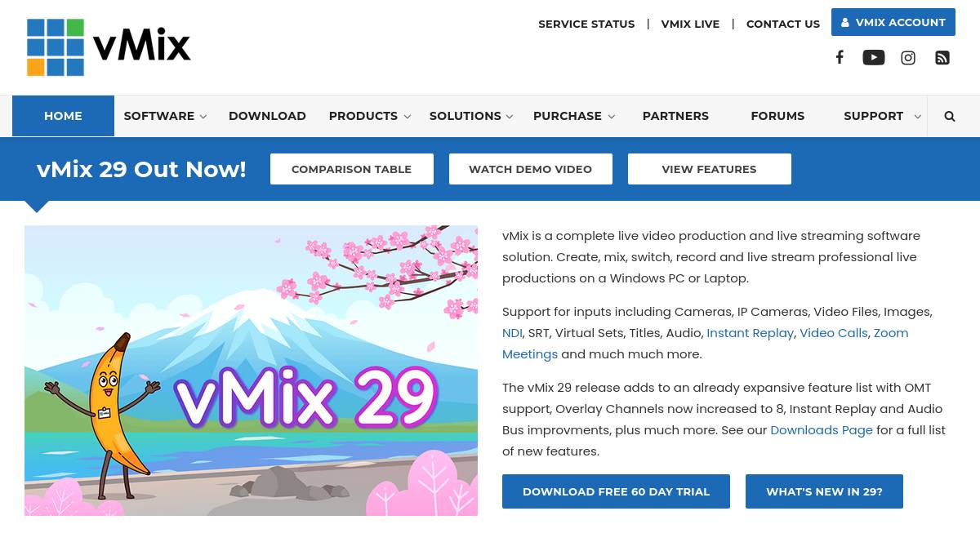Open the vMix Account button
The width and height of the screenshot is (980, 551).
[x=893, y=22]
